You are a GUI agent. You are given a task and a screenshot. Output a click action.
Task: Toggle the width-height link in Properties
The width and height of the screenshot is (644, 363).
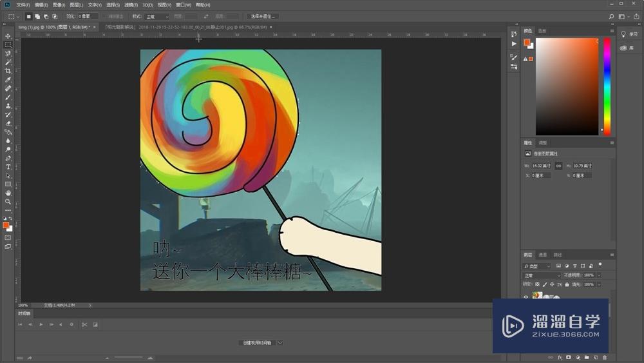pyautogui.click(x=558, y=166)
